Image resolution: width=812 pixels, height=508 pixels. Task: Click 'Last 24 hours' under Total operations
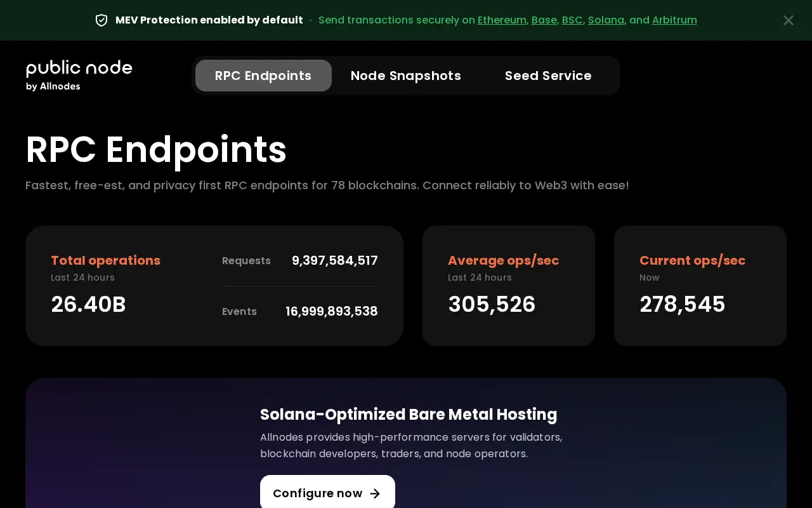click(82, 277)
